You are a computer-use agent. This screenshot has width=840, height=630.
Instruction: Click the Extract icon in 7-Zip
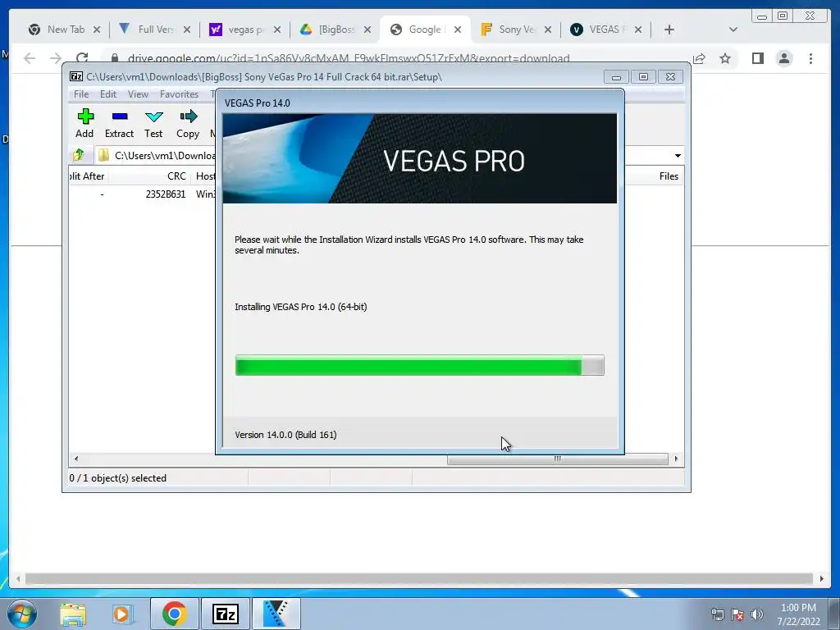point(120,116)
